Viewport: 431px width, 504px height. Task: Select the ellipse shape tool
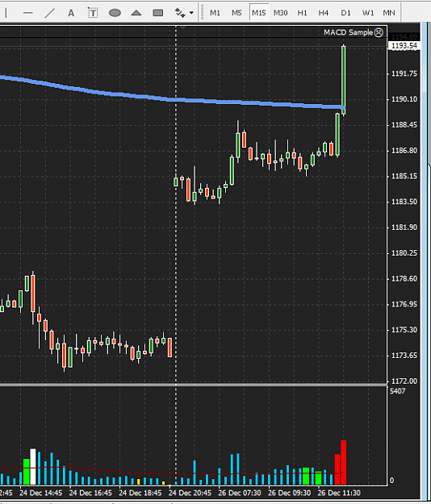(115, 13)
